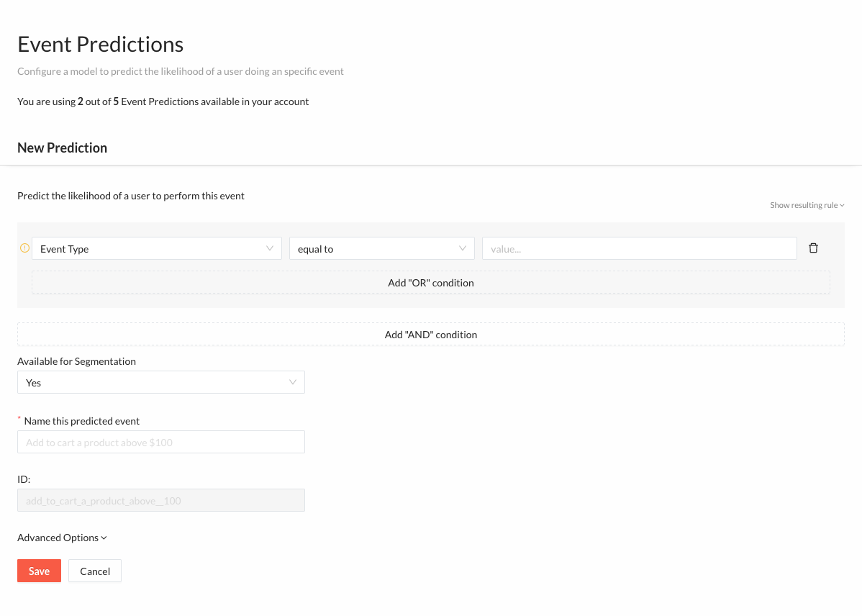Cancel the new prediction

click(94, 571)
